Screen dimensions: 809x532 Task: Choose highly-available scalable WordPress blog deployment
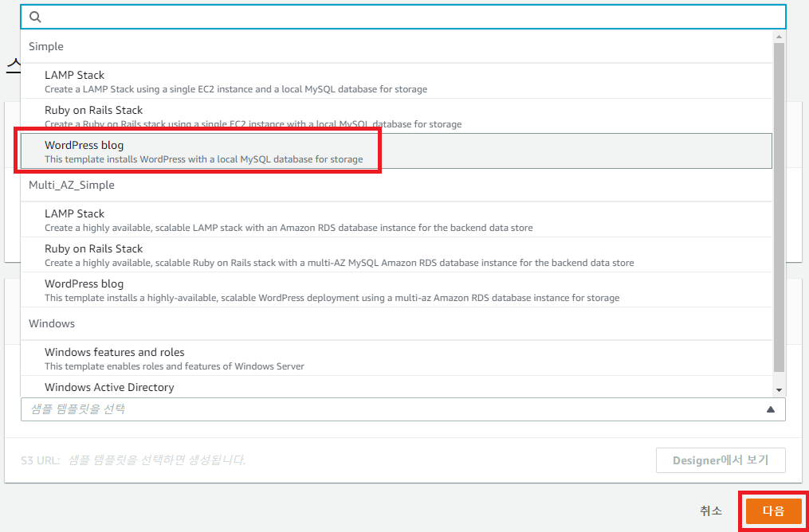click(x=396, y=290)
